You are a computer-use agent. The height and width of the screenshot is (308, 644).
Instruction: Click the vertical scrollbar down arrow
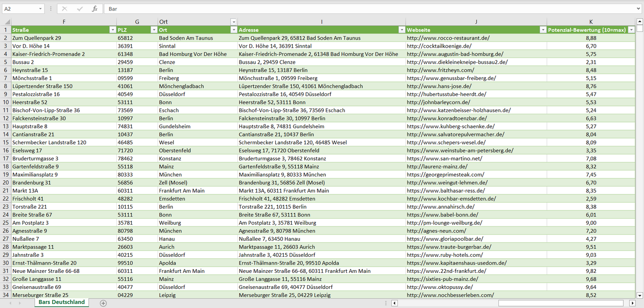tap(640, 295)
